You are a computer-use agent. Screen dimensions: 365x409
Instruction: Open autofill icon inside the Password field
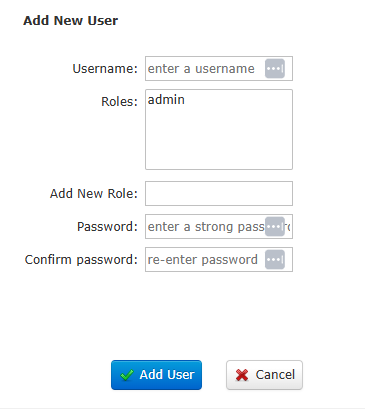pyautogui.click(x=275, y=227)
